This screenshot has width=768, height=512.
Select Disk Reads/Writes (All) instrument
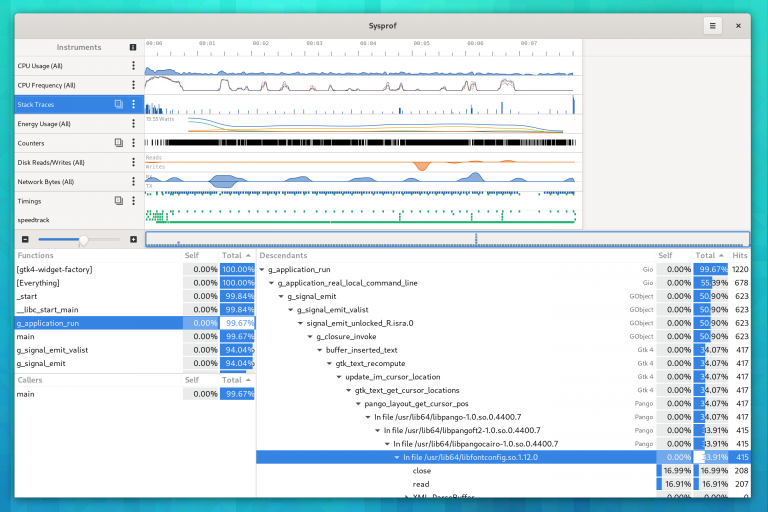point(50,162)
